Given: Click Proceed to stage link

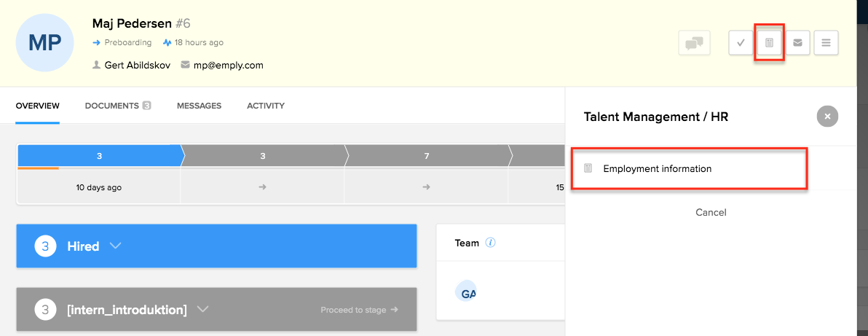Looking at the screenshot, I should point(359,310).
